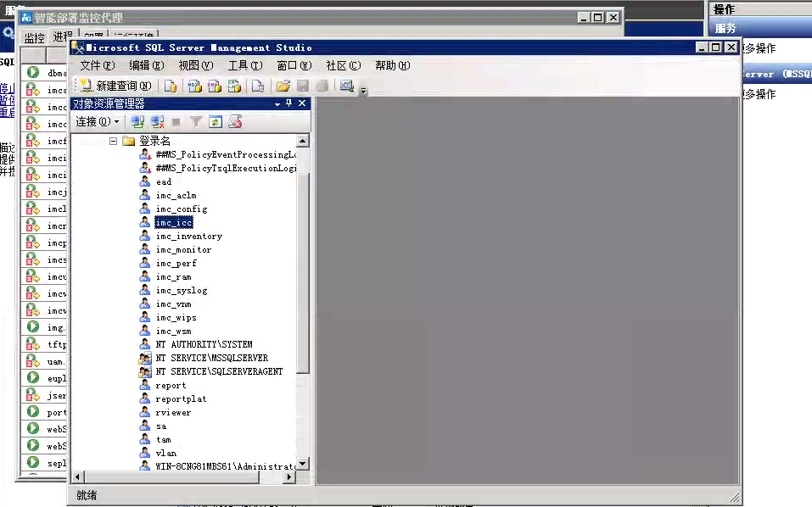
Task: Click the status icon of tftp process row
Action: [33, 344]
